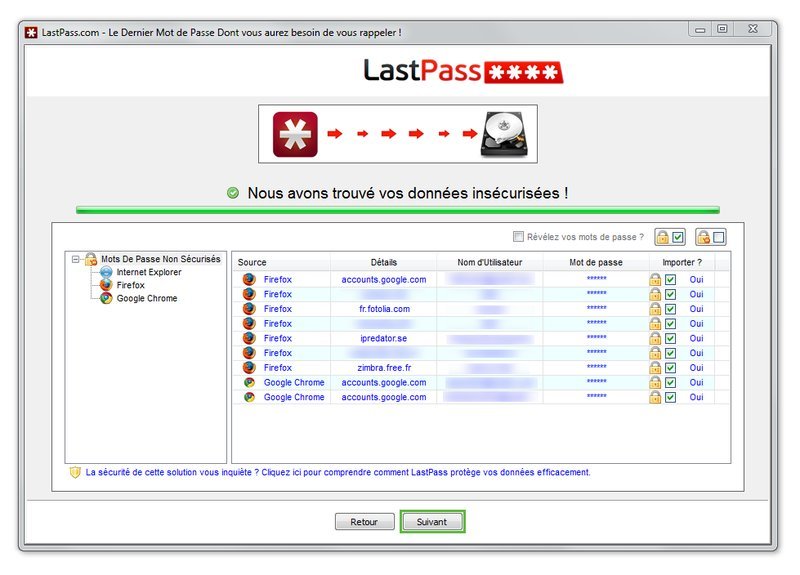The image size is (800, 575).
Task: Click the padlock icon beside Mots De Passe Non Sécurisés
Action: (91, 259)
